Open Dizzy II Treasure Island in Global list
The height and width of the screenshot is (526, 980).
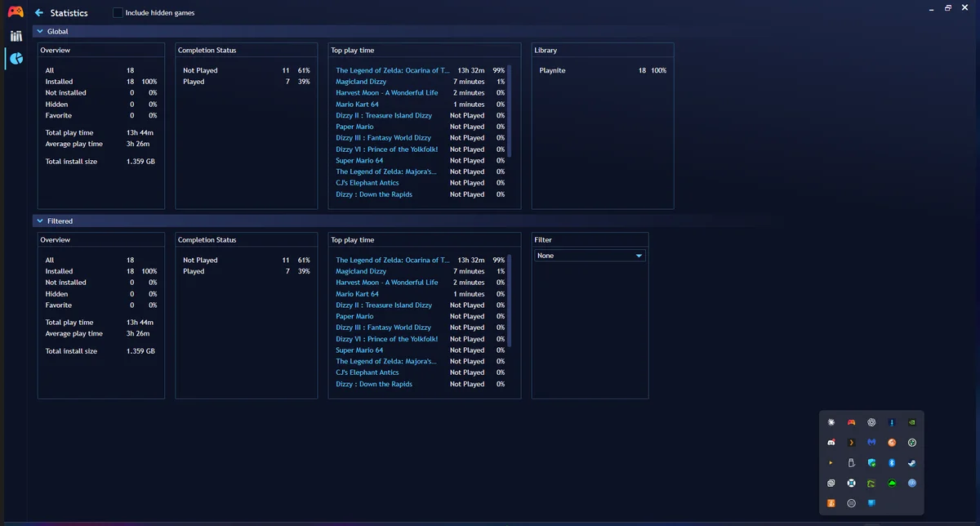tap(384, 116)
